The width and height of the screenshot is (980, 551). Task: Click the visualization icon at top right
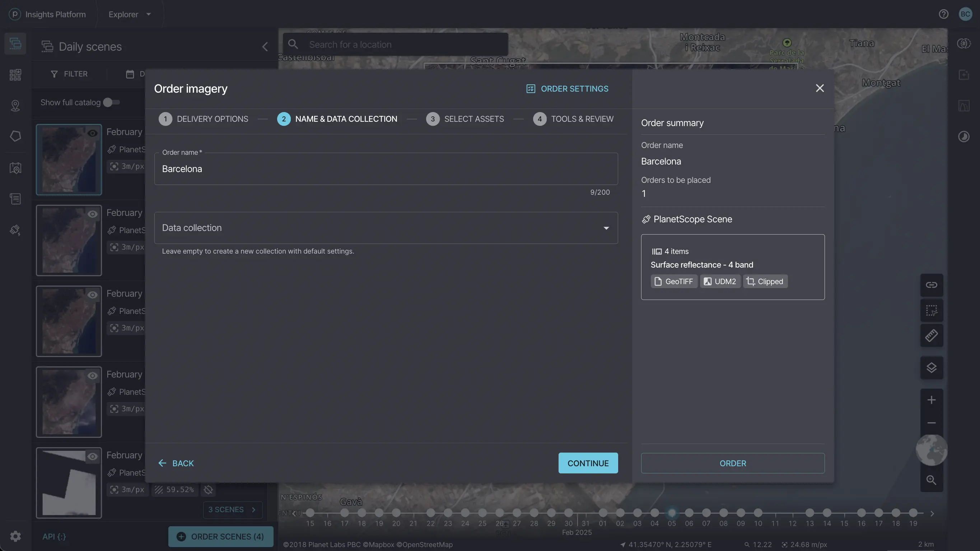pyautogui.click(x=963, y=43)
